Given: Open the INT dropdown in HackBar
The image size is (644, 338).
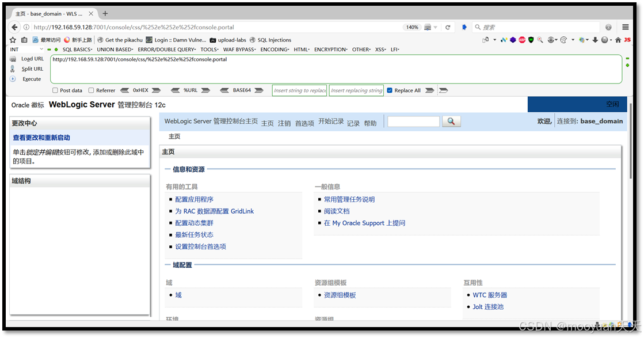Looking at the screenshot, I should [x=26, y=50].
